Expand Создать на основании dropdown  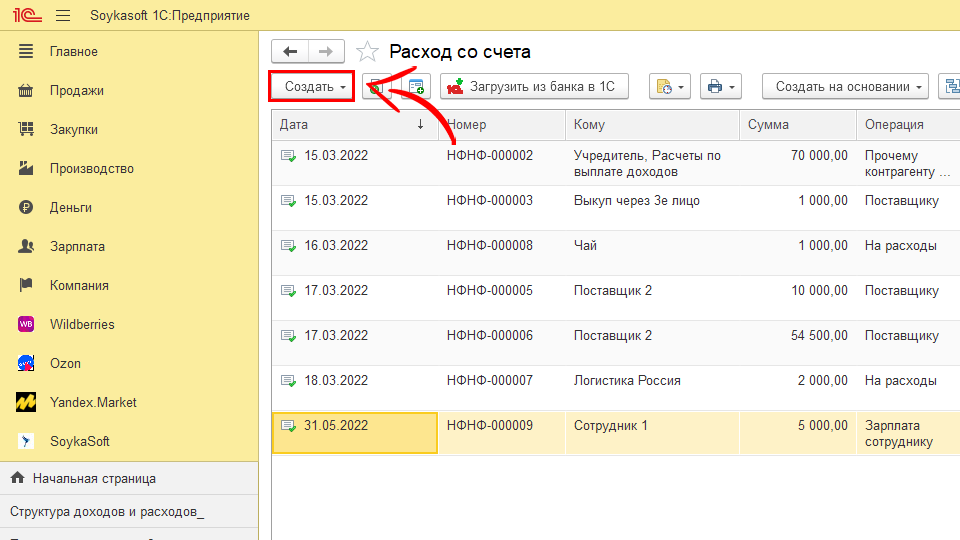[846, 87]
